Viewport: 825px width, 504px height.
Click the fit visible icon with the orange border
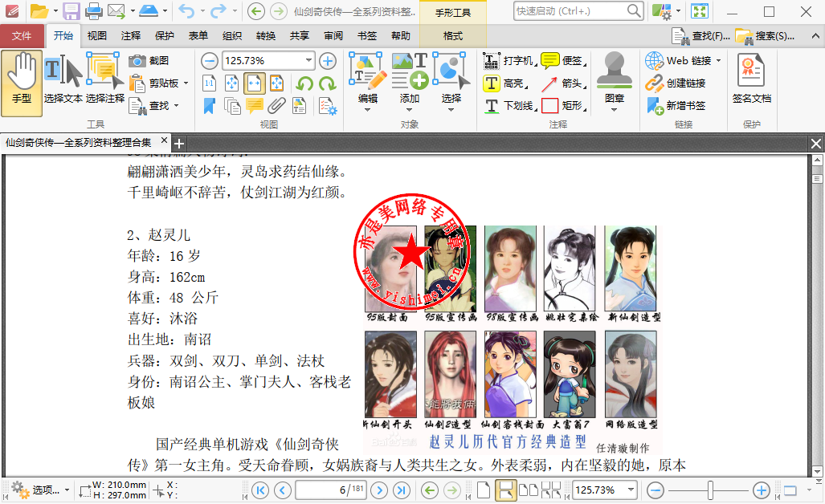[276, 83]
